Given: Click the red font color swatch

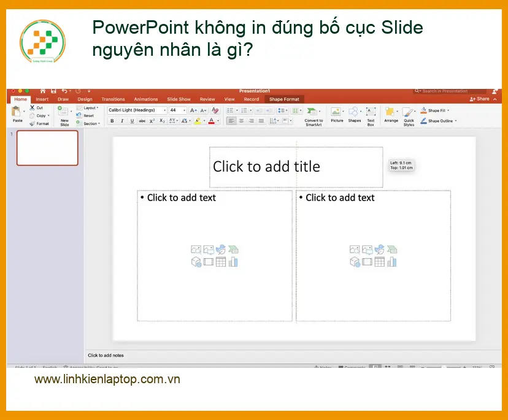Looking at the screenshot, I should tap(212, 121).
